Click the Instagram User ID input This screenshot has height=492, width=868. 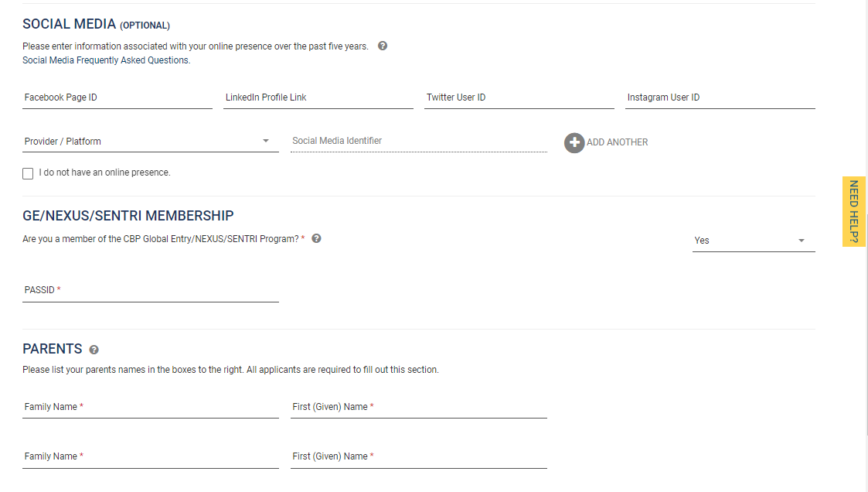720,98
